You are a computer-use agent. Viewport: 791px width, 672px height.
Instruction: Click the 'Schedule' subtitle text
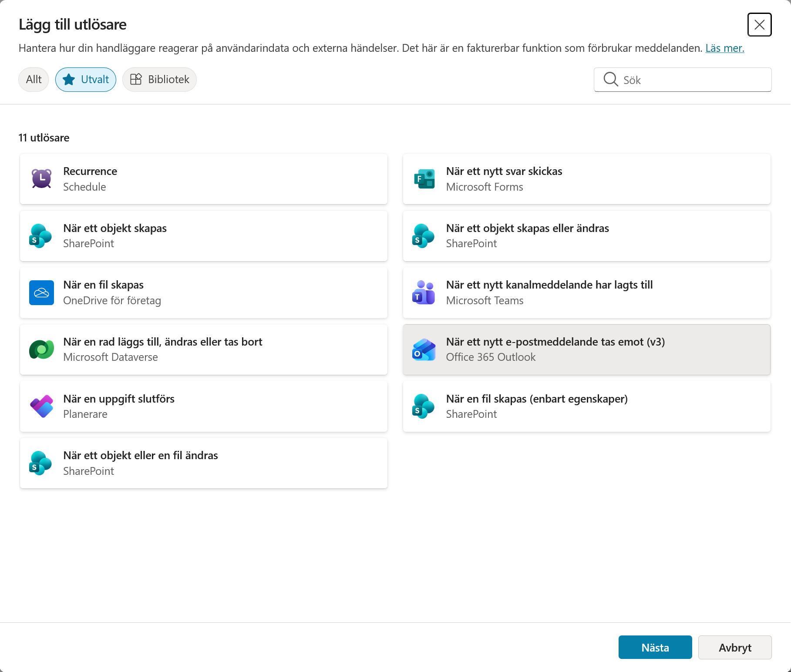point(84,187)
